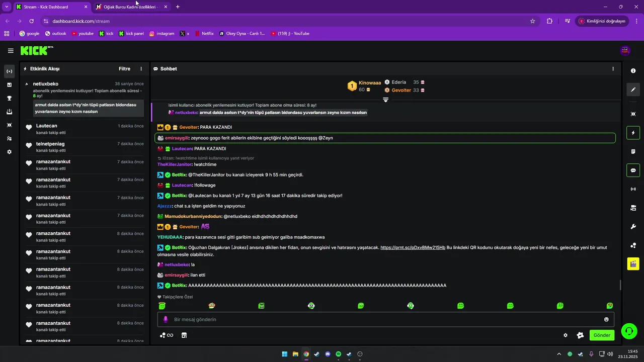Click the download tray icon in left sidebar
This screenshot has width=644, height=362.
tap(9, 112)
